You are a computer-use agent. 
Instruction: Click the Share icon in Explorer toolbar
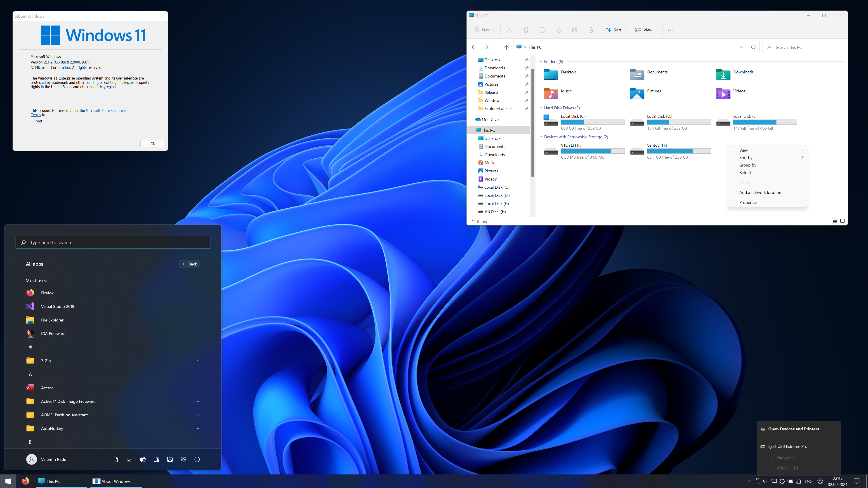point(575,30)
